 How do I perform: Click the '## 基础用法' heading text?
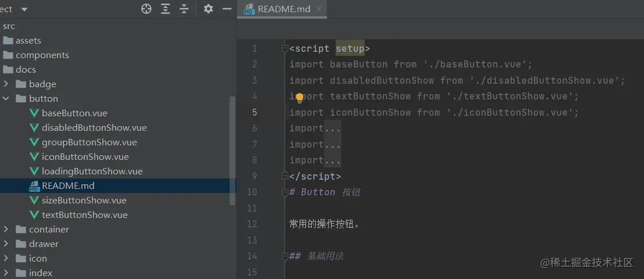(x=316, y=256)
